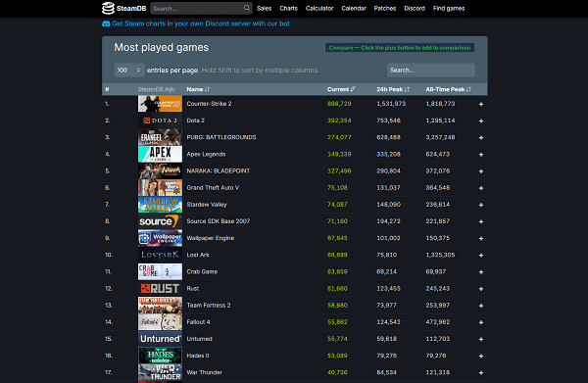Open Unturned logo thumbnail
Image resolution: width=588 pixels, height=383 pixels.
(x=160, y=339)
